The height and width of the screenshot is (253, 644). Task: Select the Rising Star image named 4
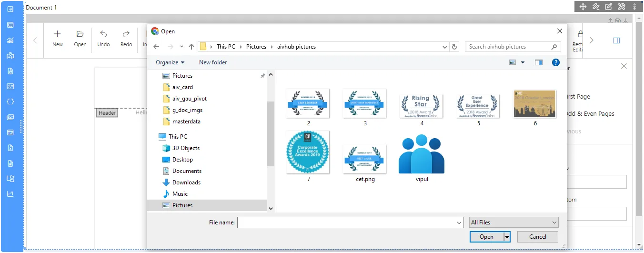422,106
